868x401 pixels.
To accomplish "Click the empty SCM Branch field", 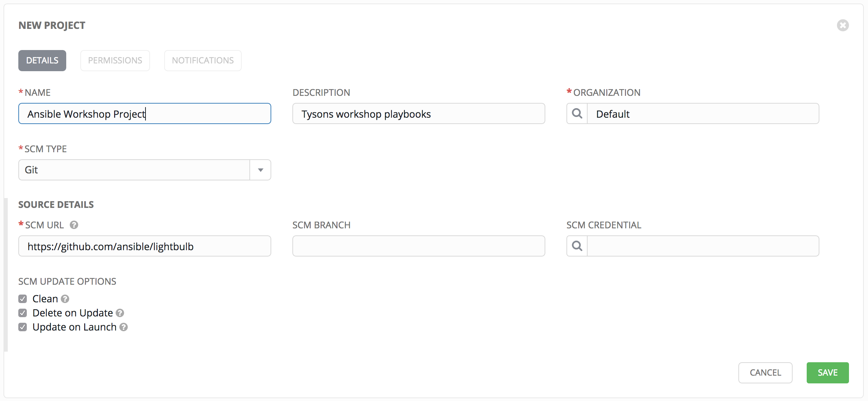I will (x=419, y=246).
